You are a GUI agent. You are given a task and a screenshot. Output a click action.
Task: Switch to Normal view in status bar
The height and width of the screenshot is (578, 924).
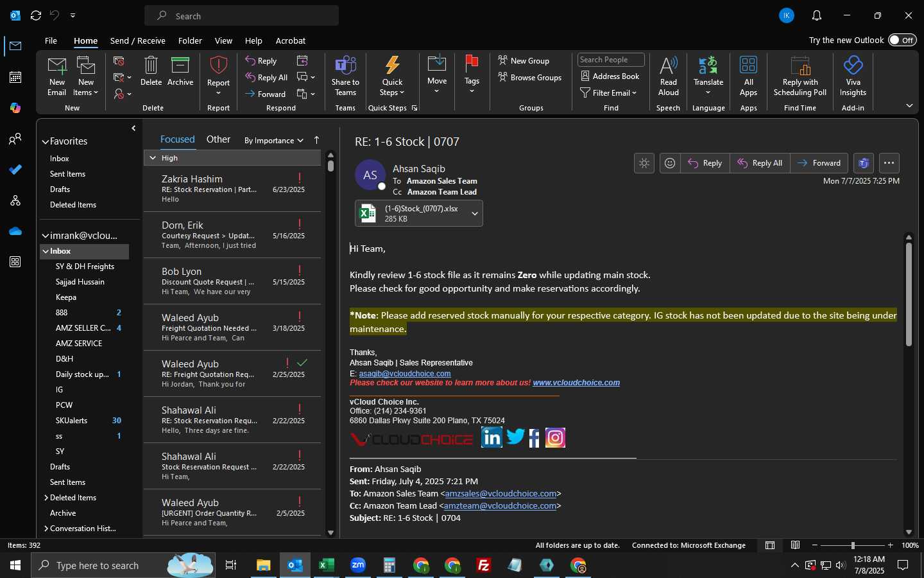pos(770,545)
